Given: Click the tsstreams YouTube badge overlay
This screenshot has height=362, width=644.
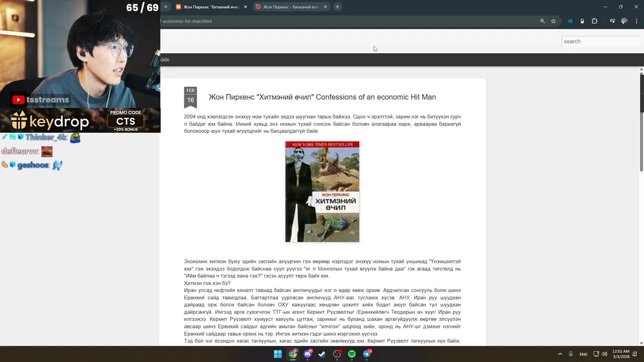Looking at the screenshot, I should coord(40,100).
